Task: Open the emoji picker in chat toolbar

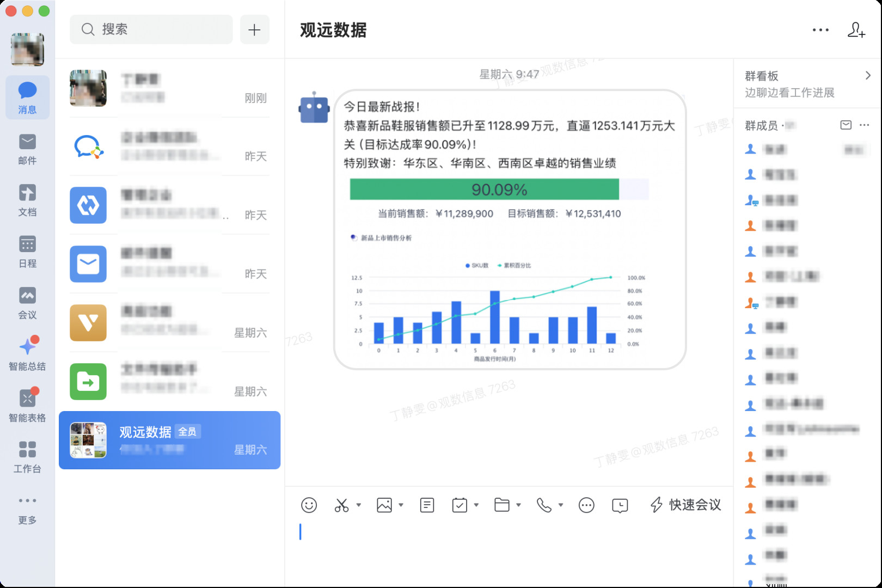Action: coord(309,505)
